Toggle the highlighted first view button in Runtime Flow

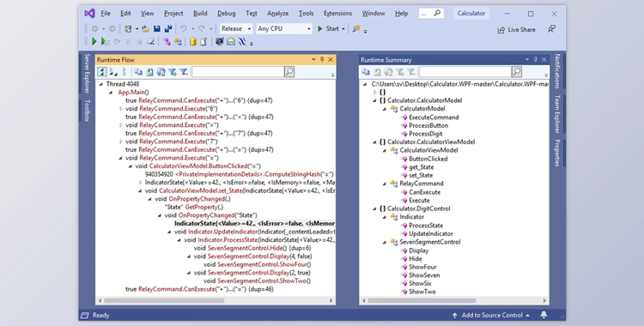point(102,72)
